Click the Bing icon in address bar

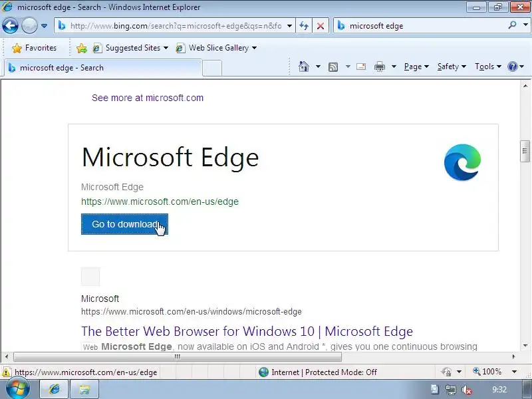[62, 25]
